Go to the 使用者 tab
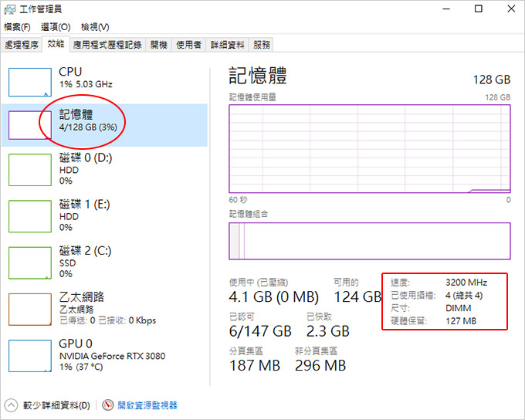Screen dimensions: 525x420 pyautogui.click(x=189, y=45)
